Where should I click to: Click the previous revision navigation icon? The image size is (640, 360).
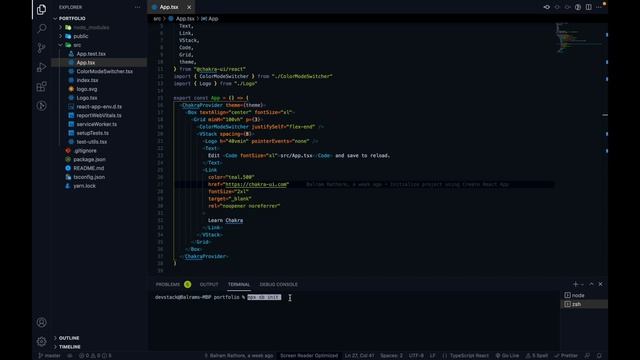click(x=557, y=7)
